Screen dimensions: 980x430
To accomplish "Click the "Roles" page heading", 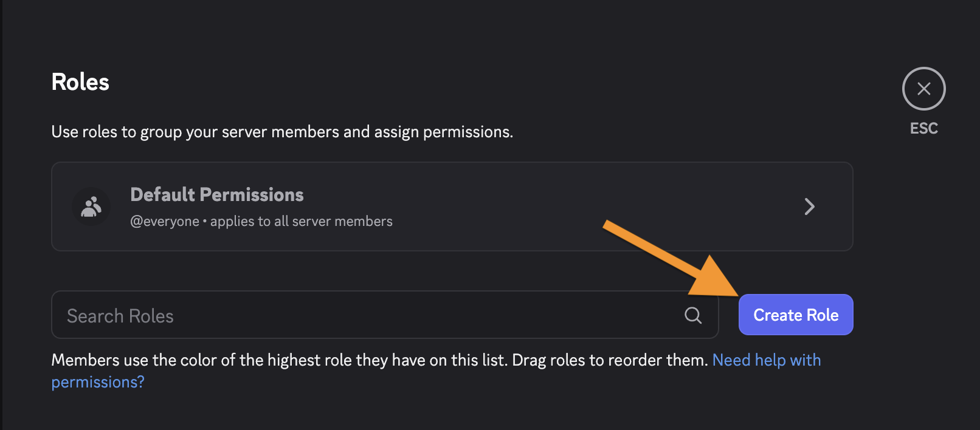I will click(x=80, y=82).
